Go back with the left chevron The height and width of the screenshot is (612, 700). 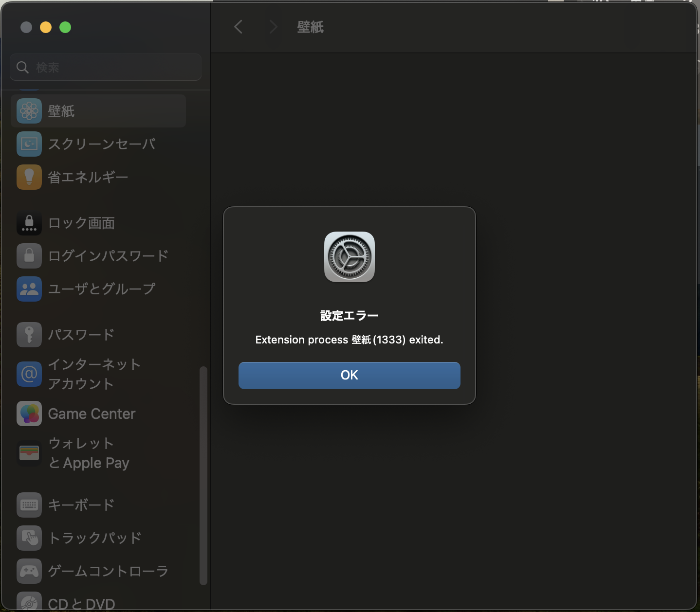(238, 27)
